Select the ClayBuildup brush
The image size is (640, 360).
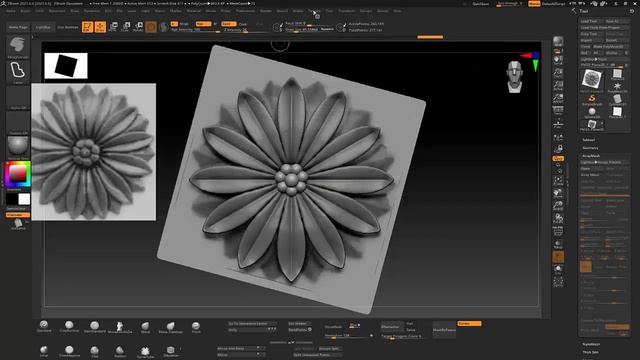point(69,327)
